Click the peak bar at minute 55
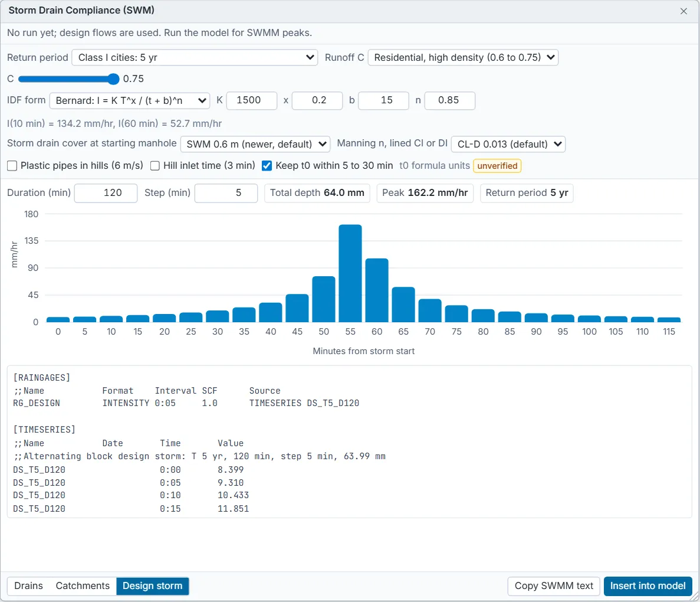The height and width of the screenshot is (602, 700). pos(350,273)
